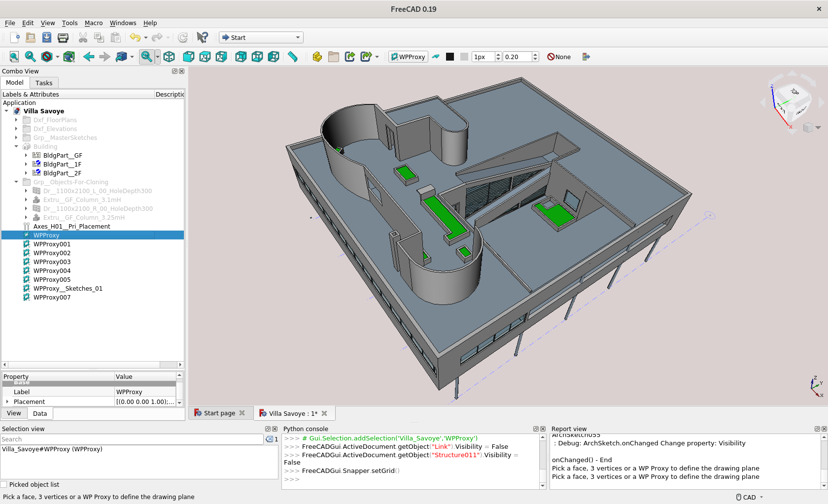Switch to right view
This screenshot has width=828, height=504.
click(221, 57)
